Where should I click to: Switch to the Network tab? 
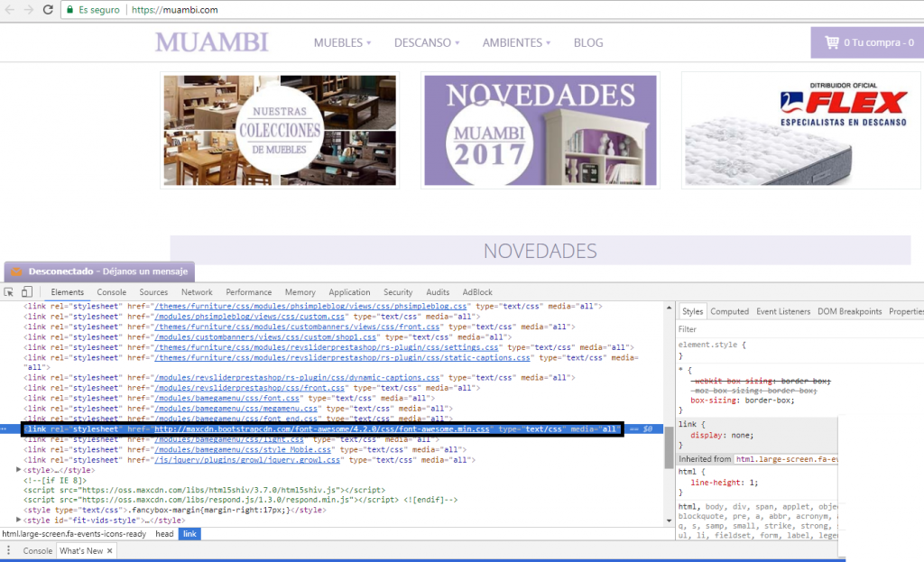(197, 292)
